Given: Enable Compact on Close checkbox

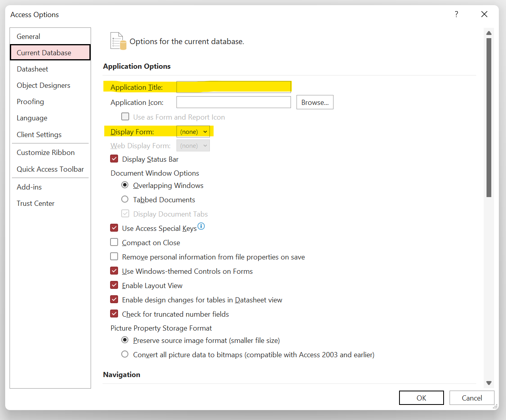Looking at the screenshot, I should (x=114, y=242).
